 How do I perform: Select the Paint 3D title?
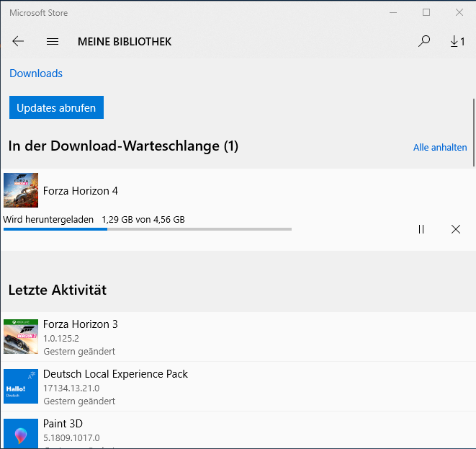[x=63, y=424]
